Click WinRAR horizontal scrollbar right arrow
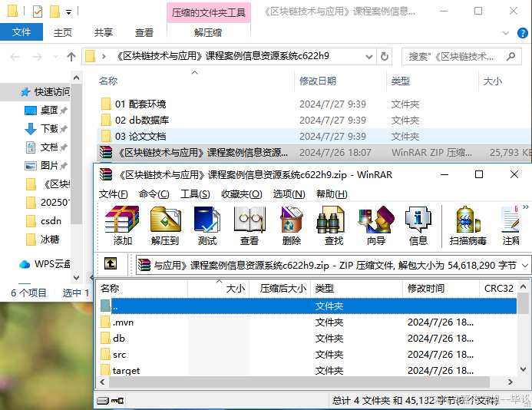 tap(510, 382)
